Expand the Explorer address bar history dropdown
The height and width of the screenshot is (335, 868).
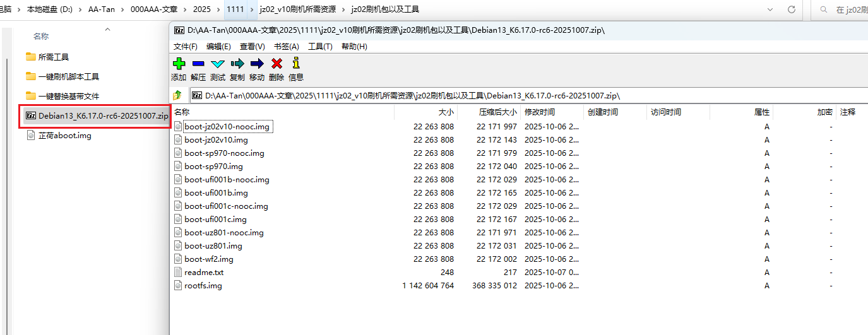(770, 9)
